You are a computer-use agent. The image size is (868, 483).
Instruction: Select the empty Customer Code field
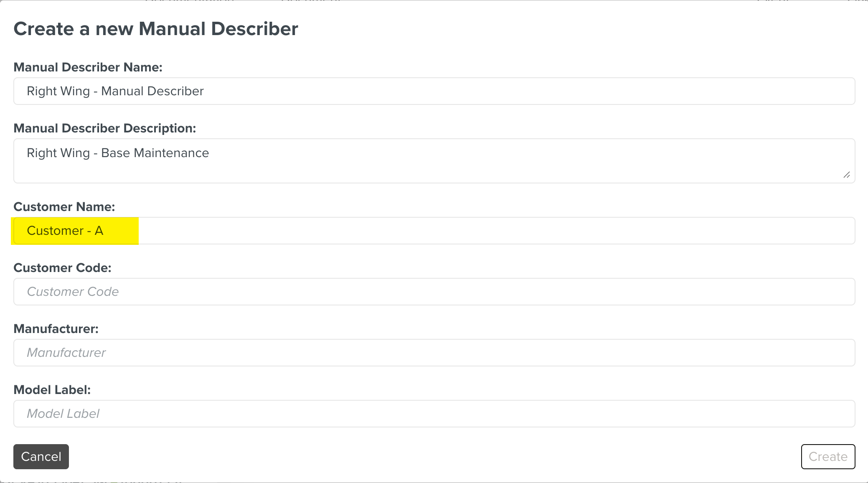[x=434, y=292]
